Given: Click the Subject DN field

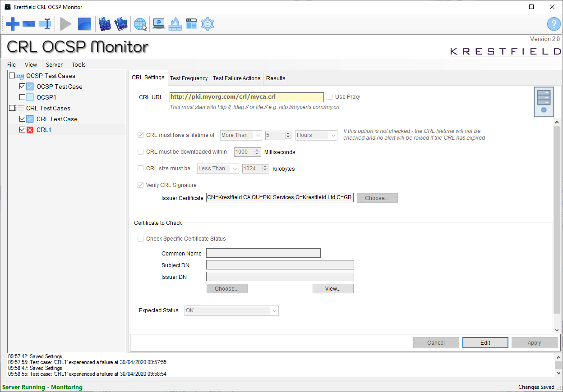Looking at the screenshot, I should tap(280, 264).
